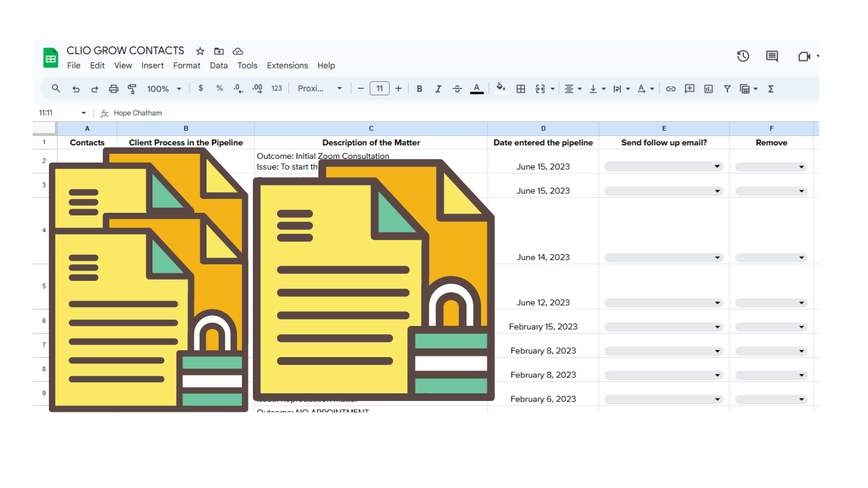Screen dimensions: 868x488
Task: Increase font size with plus button
Action: (x=398, y=89)
